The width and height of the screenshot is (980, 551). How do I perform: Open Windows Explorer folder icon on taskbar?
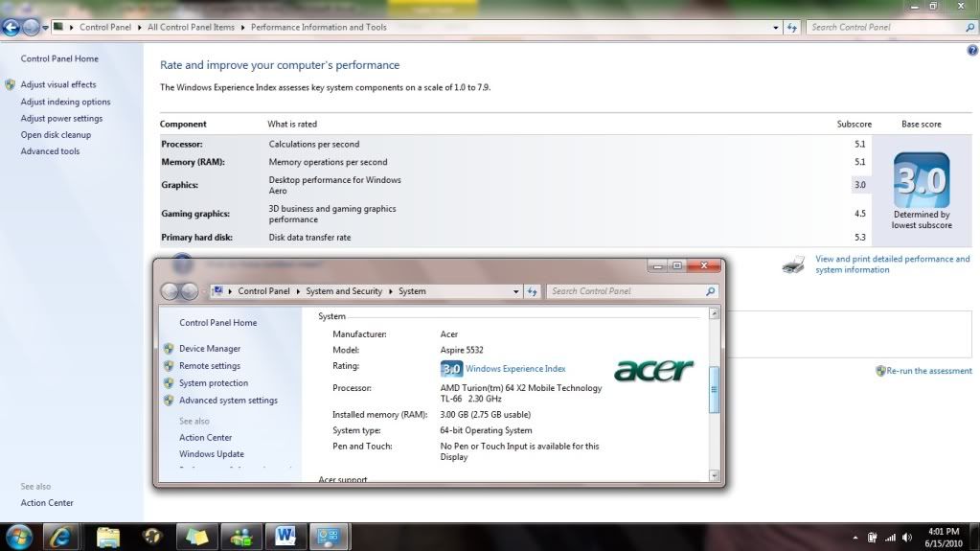pos(107,537)
